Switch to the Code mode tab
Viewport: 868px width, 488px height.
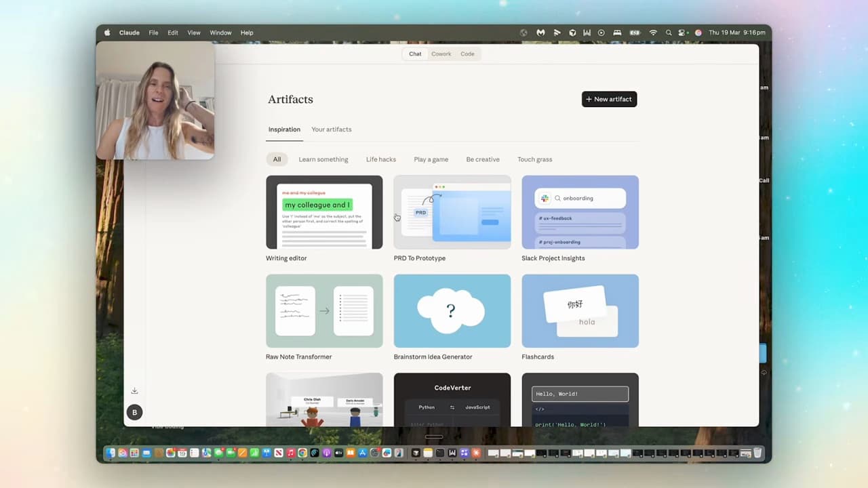point(468,54)
